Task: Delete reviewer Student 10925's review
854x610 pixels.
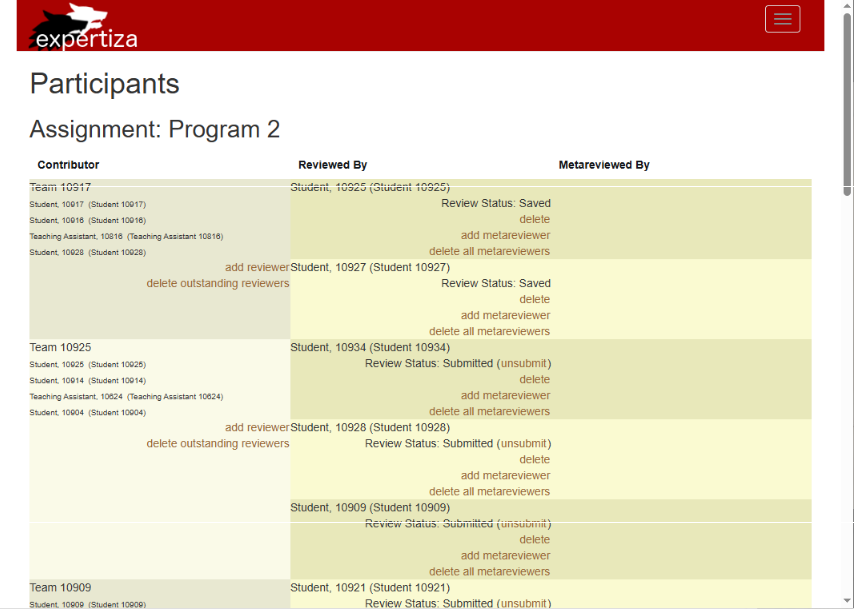Action: 534,219
